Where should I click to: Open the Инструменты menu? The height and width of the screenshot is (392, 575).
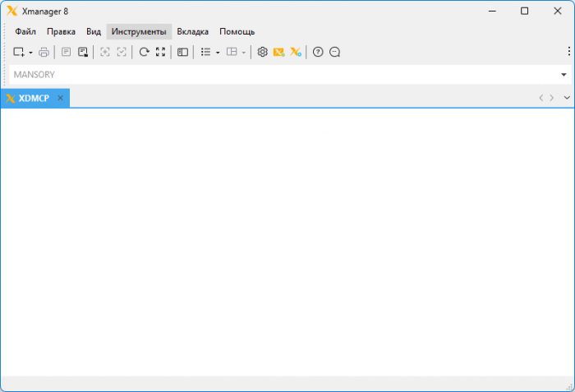coord(139,32)
